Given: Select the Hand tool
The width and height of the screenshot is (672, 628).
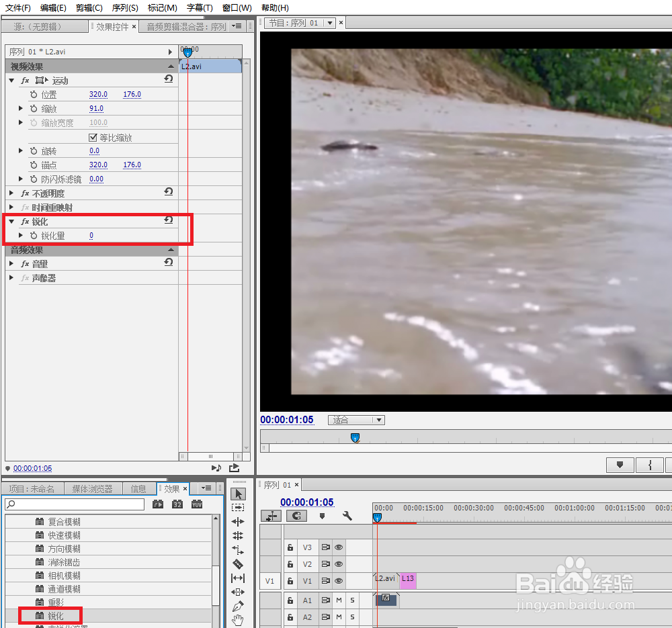Looking at the screenshot, I should click(238, 620).
